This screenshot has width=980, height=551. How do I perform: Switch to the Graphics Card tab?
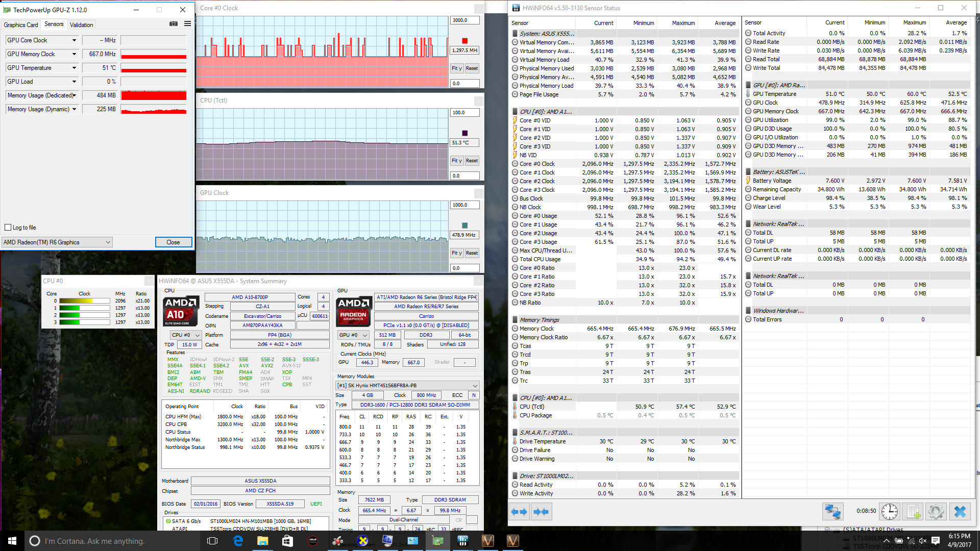(x=21, y=25)
